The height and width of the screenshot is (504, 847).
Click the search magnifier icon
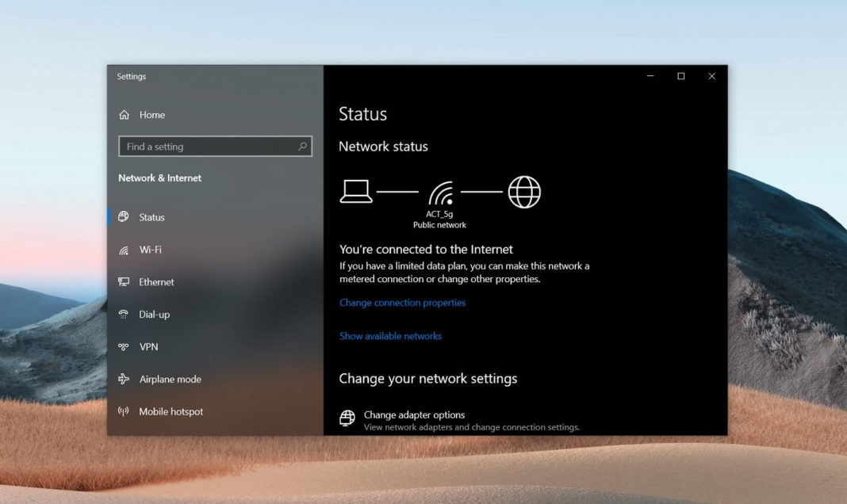(301, 146)
